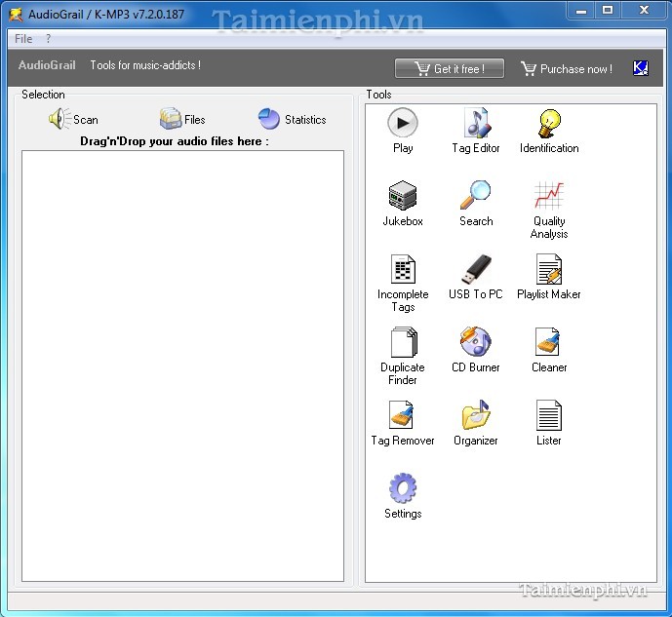Image resolution: width=672 pixels, height=617 pixels.
Task: Click the Search magnifier tool
Action: click(x=476, y=197)
